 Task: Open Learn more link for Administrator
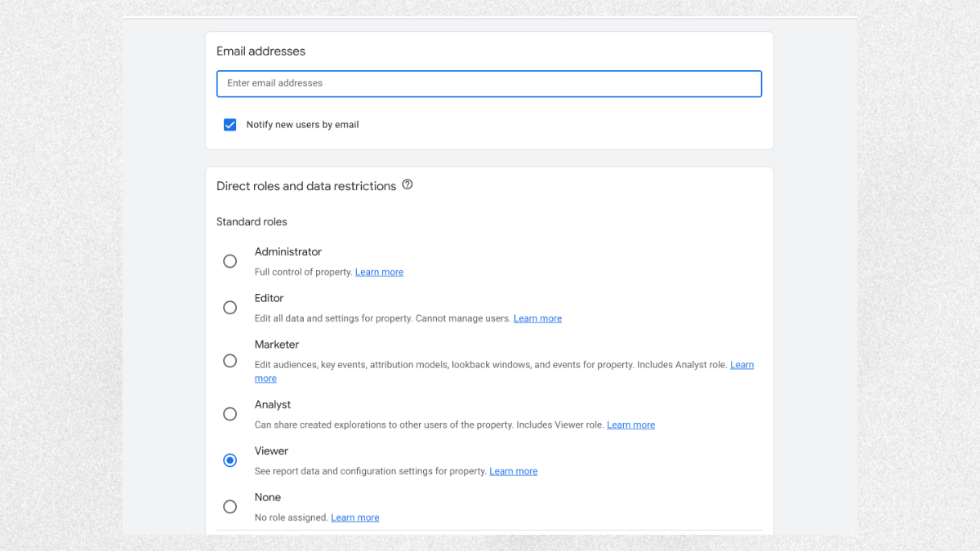pyautogui.click(x=379, y=272)
